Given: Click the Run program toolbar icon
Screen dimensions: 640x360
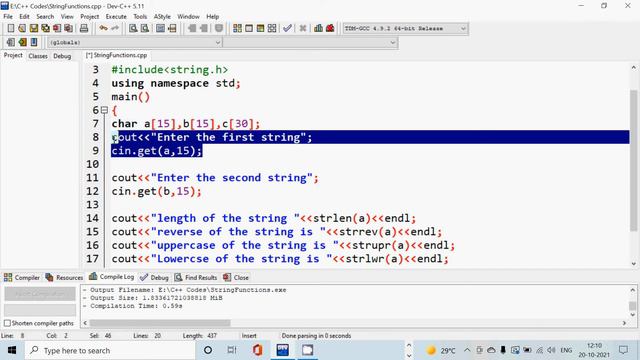Looking at the screenshot, I should 249,28.
